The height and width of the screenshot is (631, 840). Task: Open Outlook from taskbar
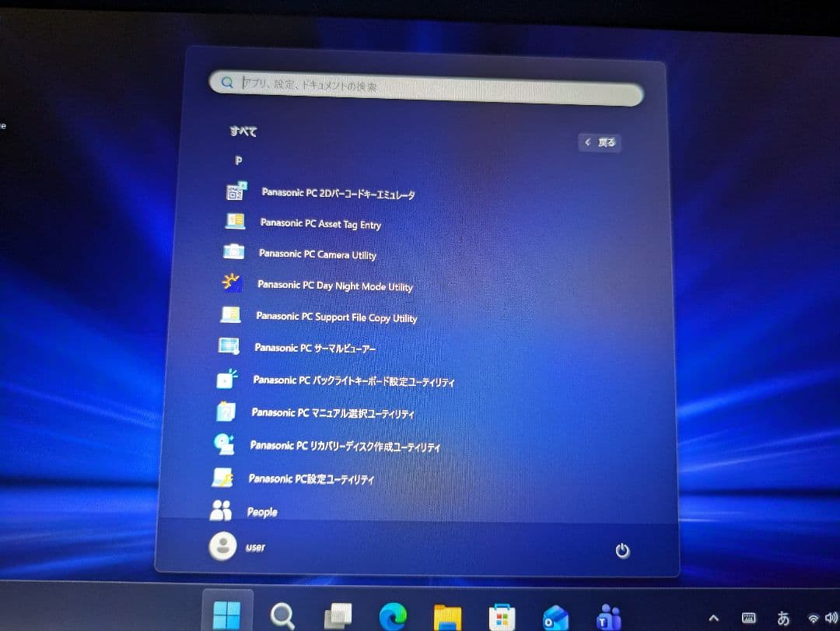click(x=555, y=618)
